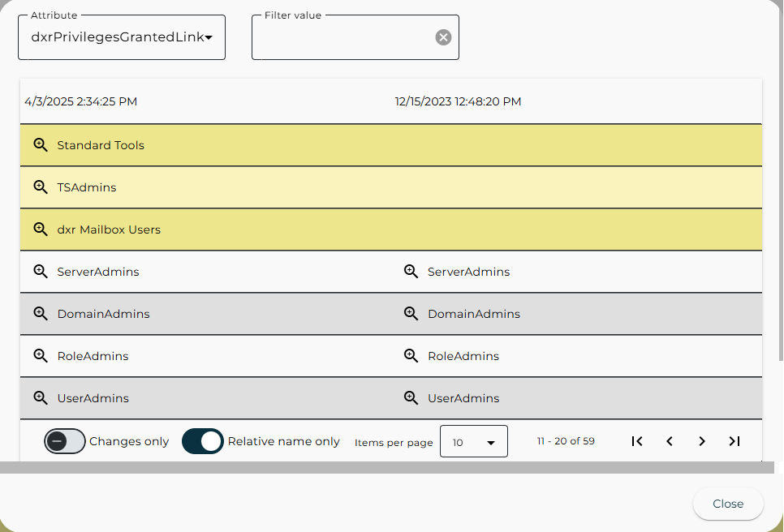Jump to the last page of results
This screenshot has height=532, width=784.
coord(734,440)
